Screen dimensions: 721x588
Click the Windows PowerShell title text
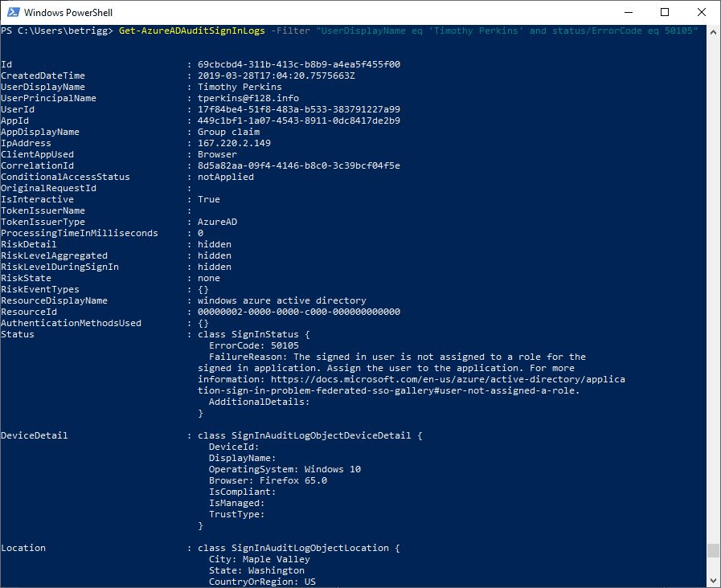point(71,12)
